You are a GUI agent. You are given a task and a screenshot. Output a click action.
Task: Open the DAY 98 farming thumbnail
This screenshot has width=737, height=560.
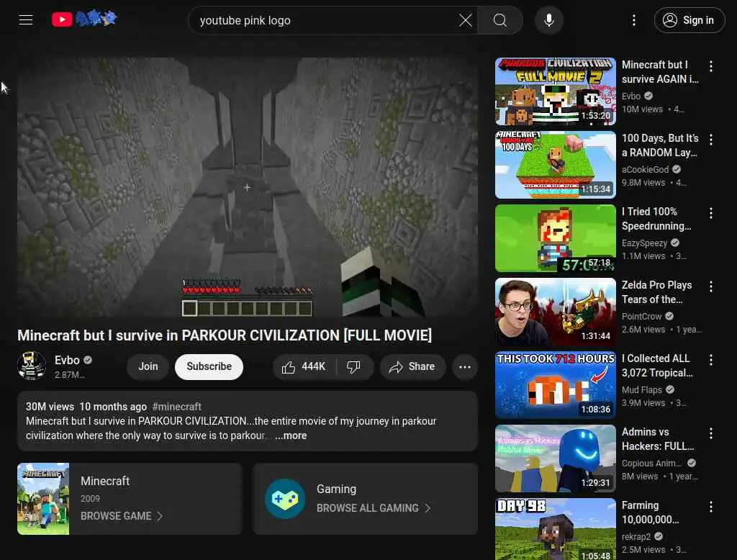click(x=555, y=529)
